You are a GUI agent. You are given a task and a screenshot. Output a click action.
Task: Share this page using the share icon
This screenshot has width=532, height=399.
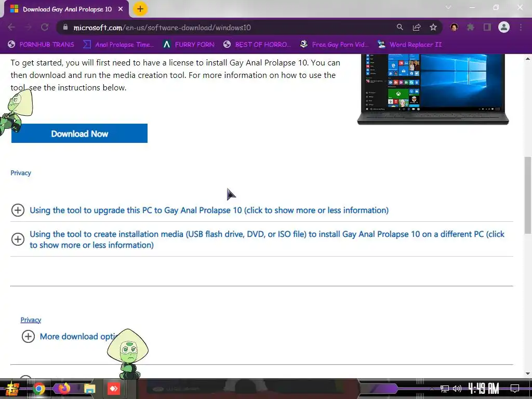pos(417,27)
